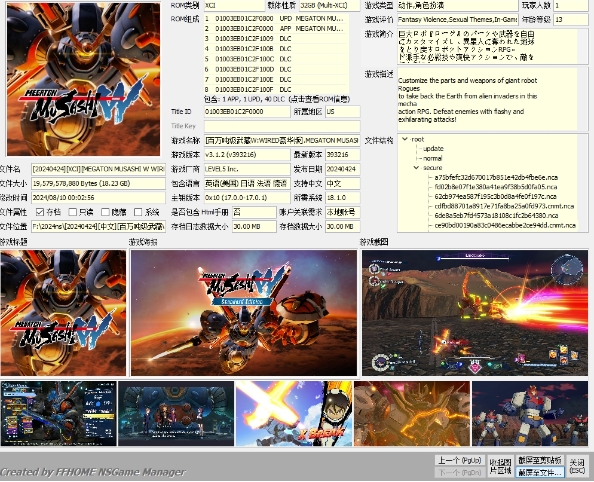Click the ROM类别 field showing XCI
The width and height of the screenshot is (594, 482).
point(234,5)
